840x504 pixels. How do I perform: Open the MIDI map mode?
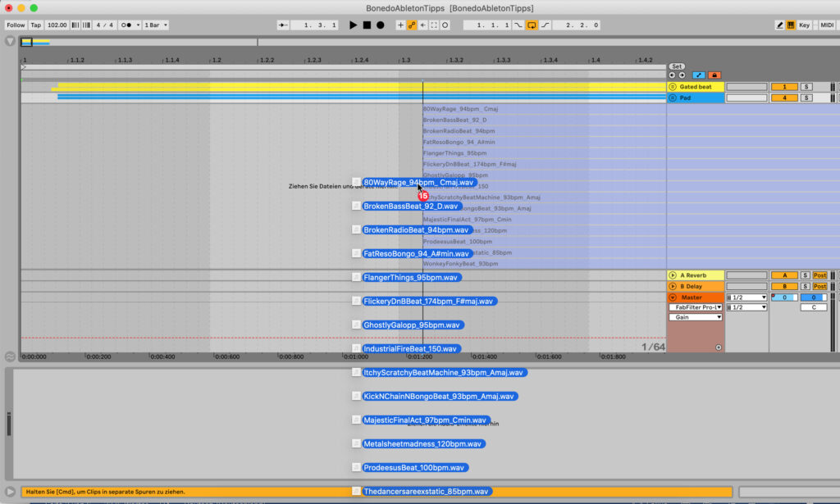click(827, 25)
